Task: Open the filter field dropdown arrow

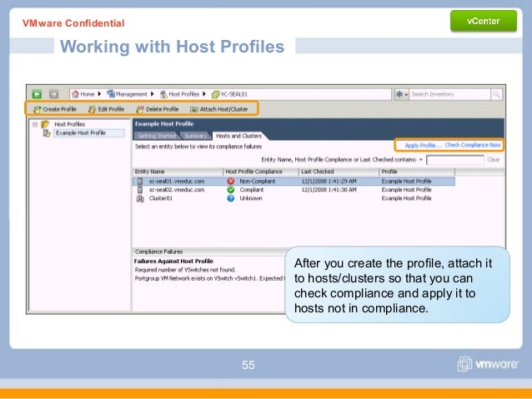Action: 421,160
